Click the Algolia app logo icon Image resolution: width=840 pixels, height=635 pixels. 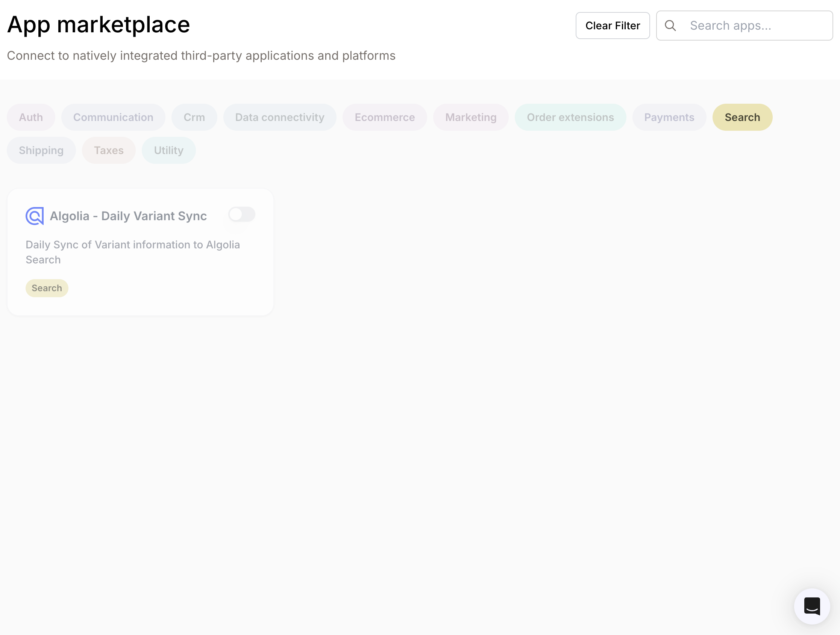tap(35, 216)
